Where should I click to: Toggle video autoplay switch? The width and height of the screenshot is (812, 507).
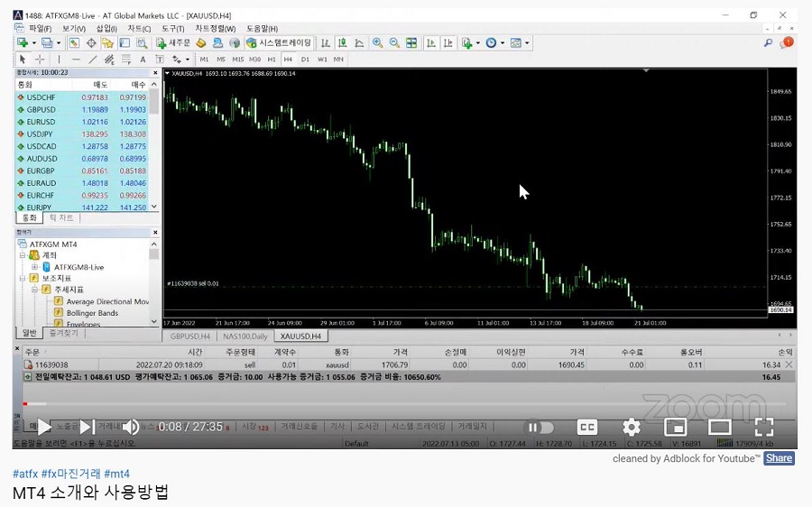point(538,428)
